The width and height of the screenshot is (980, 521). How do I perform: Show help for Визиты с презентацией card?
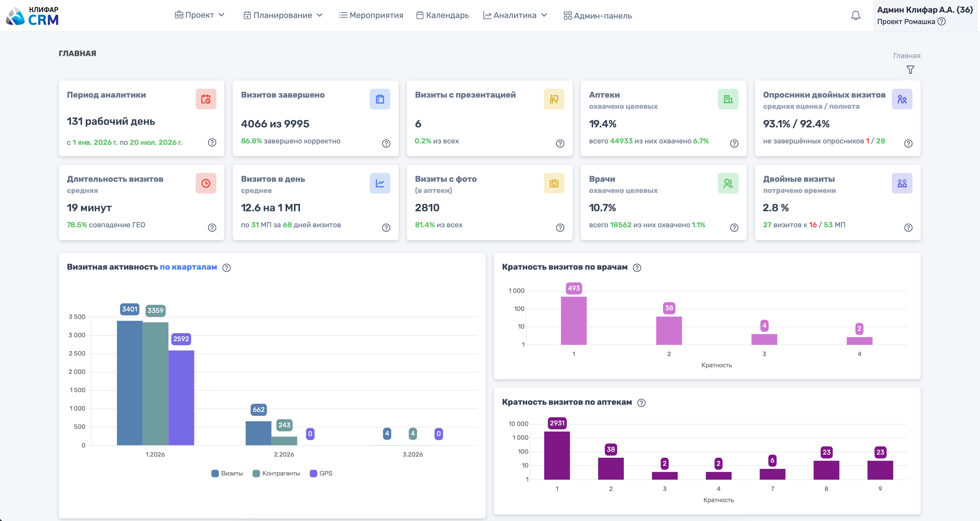click(x=560, y=143)
